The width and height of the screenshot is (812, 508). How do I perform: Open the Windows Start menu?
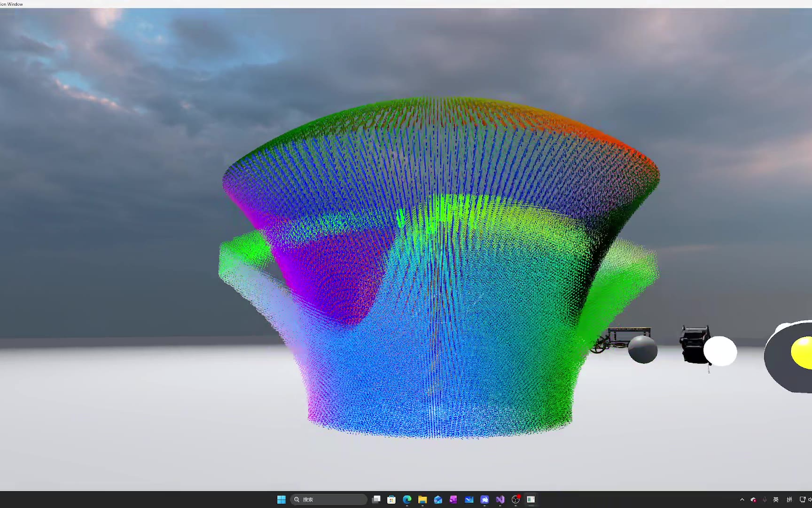(x=281, y=500)
